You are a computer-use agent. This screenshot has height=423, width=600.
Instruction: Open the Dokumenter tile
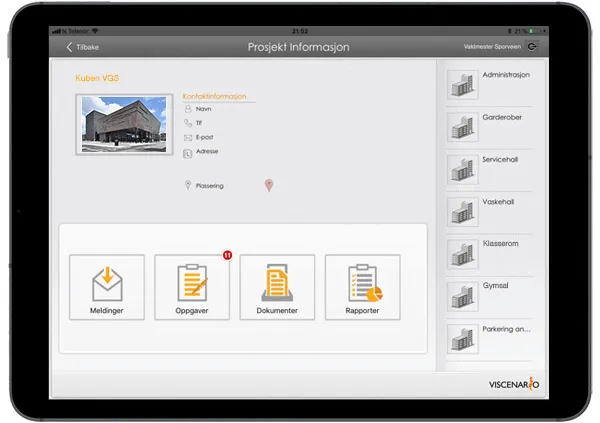click(277, 287)
